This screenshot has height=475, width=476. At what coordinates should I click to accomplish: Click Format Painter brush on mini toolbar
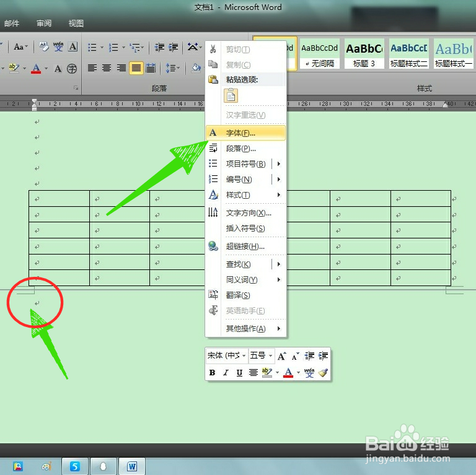[324, 372]
